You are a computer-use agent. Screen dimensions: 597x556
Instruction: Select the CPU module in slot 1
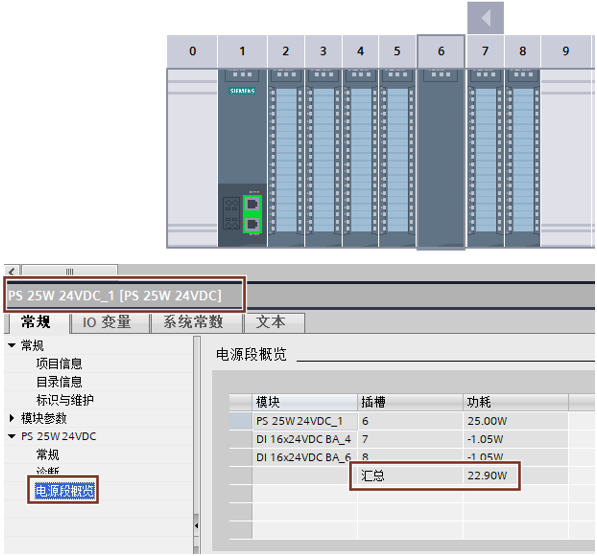click(242, 158)
